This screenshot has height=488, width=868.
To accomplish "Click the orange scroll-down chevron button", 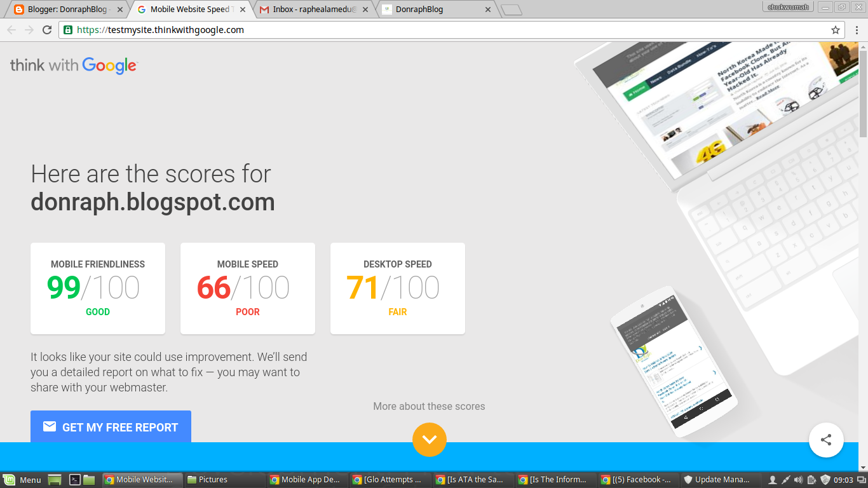I will pos(430,439).
